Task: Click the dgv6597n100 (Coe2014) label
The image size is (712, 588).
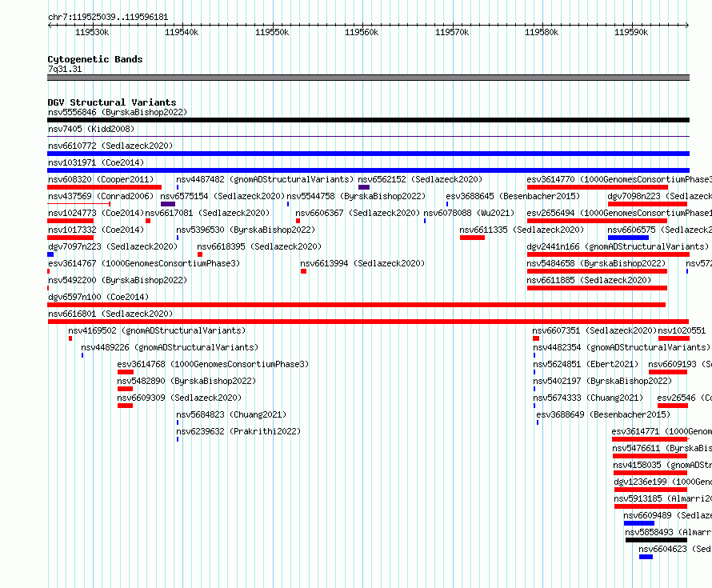Action: pos(98,297)
